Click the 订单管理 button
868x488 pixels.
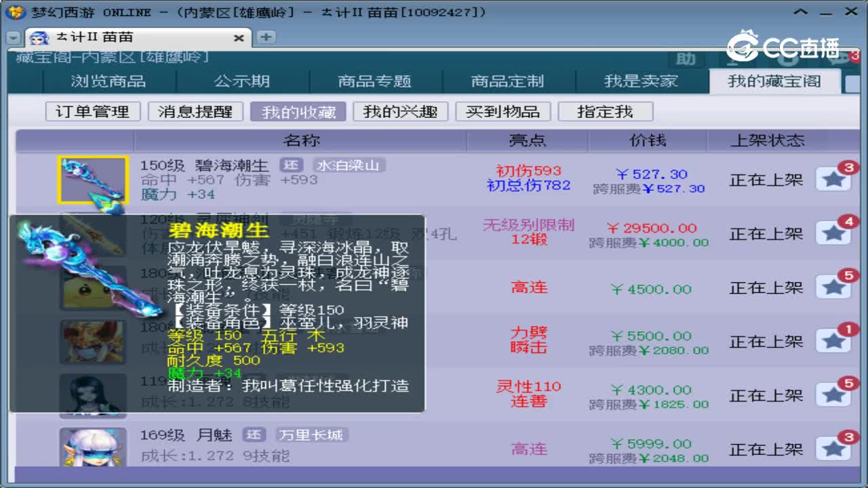point(92,111)
